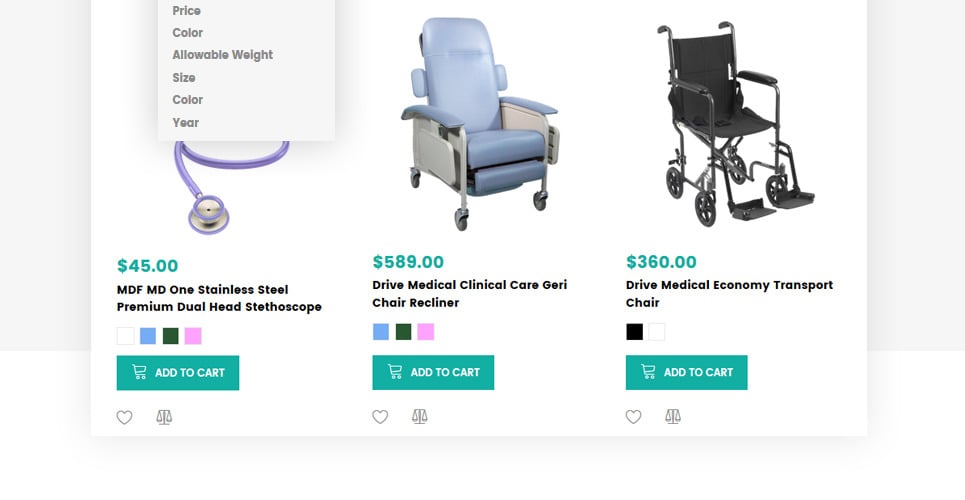This screenshot has width=965, height=500.
Task: Add stethoscope to wishlist with heart icon
Action: [x=124, y=418]
